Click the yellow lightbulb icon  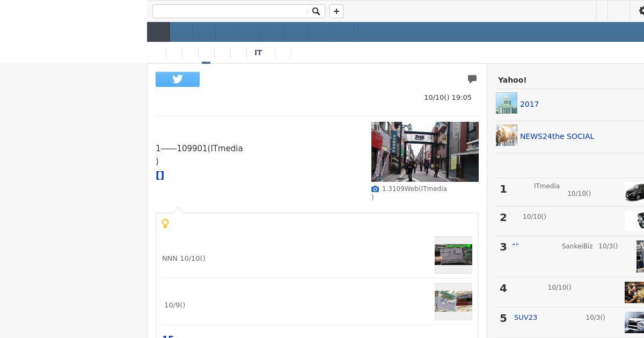(165, 224)
